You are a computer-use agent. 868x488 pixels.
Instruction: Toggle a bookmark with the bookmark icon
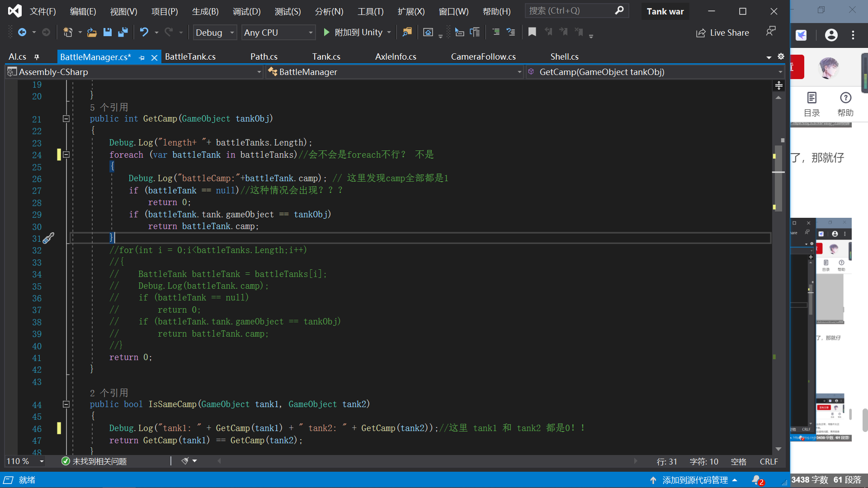(532, 32)
